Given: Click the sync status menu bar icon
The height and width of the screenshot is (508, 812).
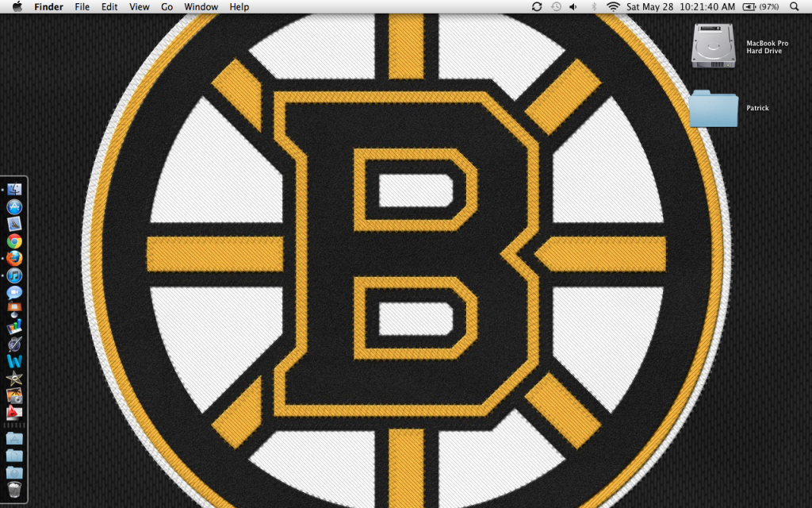Looking at the screenshot, I should 537,6.
